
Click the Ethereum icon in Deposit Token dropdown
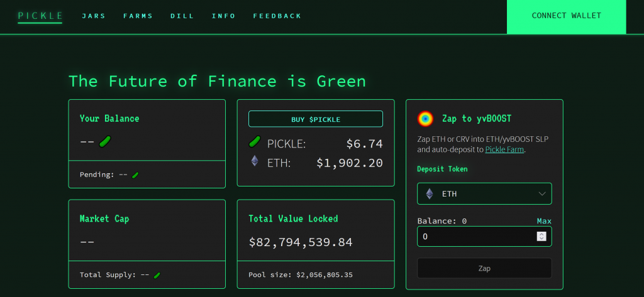click(x=430, y=193)
